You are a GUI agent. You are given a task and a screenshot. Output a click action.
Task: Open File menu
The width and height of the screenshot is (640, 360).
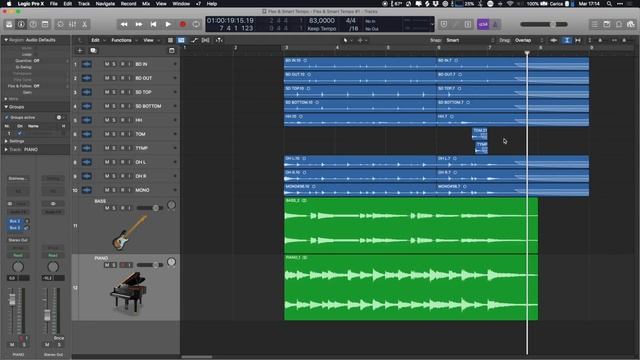click(53, 4)
